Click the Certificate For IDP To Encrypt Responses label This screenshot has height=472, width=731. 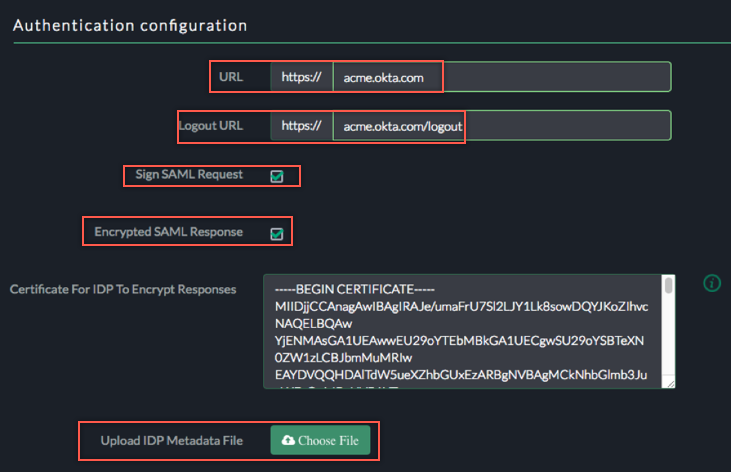pos(123,289)
